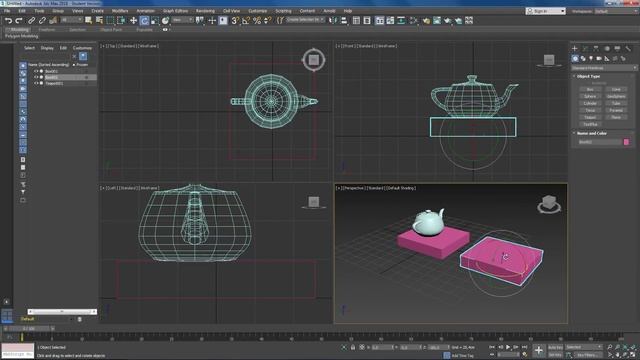Open the Sign In dropdown
This screenshot has width=640, height=360.
[x=546, y=11]
